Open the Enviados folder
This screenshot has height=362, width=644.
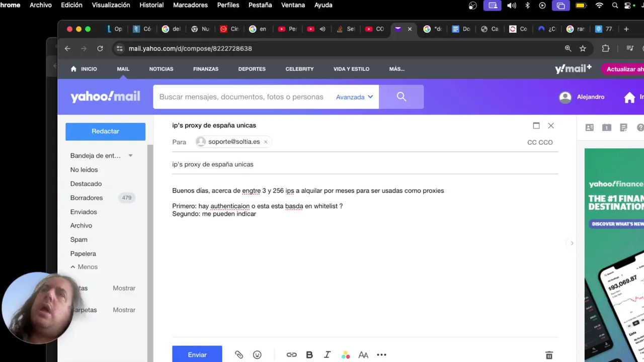click(84, 212)
